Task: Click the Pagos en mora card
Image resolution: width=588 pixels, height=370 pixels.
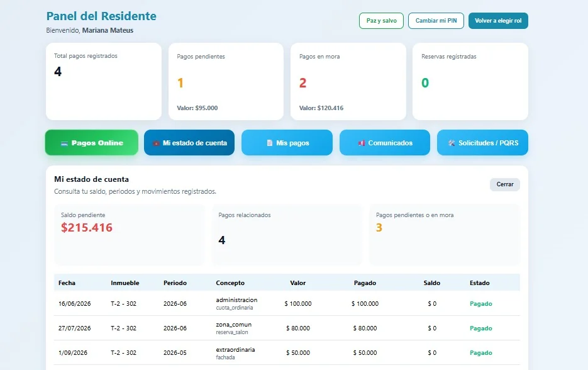Action: pyautogui.click(x=348, y=81)
